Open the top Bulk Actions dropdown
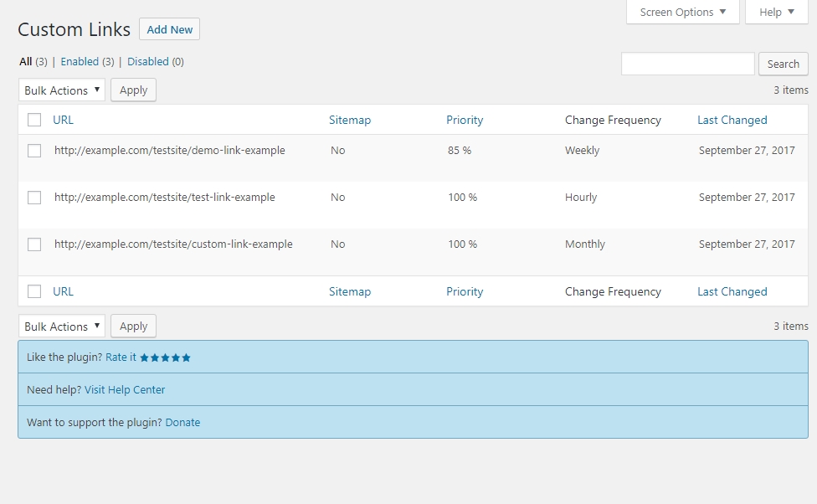Viewport: 817px width, 504px height. click(61, 90)
